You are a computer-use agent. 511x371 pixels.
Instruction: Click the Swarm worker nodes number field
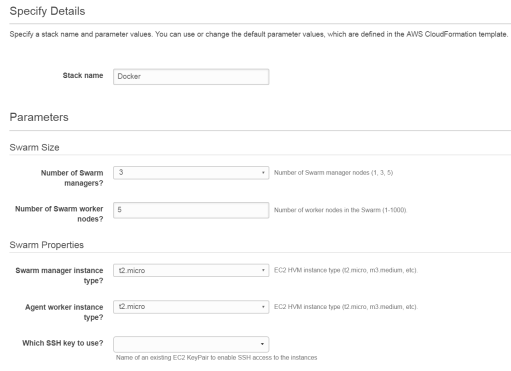pyautogui.click(x=191, y=210)
